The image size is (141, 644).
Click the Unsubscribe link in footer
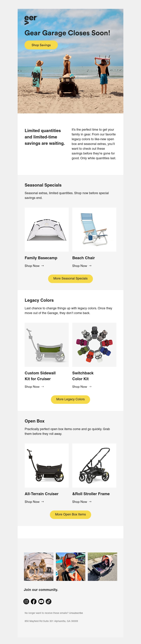76,613
